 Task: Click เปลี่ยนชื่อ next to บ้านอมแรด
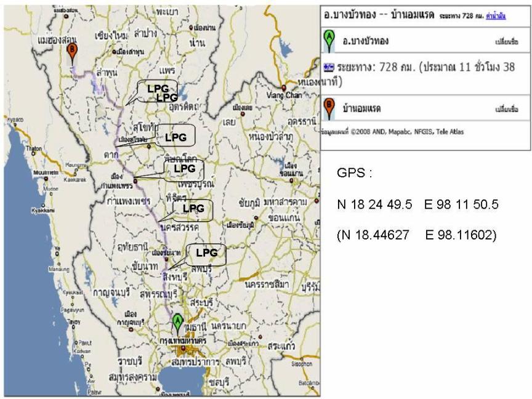(506, 110)
